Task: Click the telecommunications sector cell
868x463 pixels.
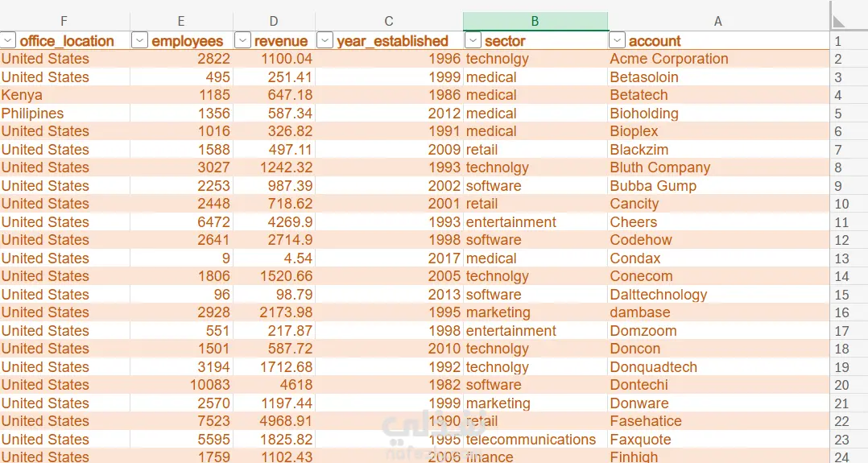Action: [531, 440]
